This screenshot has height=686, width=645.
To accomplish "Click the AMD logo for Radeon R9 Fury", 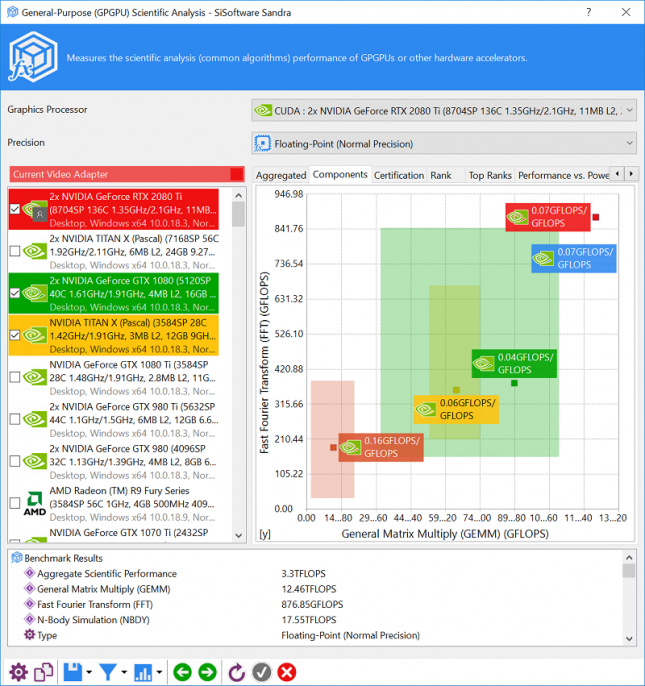I will (35, 504).
